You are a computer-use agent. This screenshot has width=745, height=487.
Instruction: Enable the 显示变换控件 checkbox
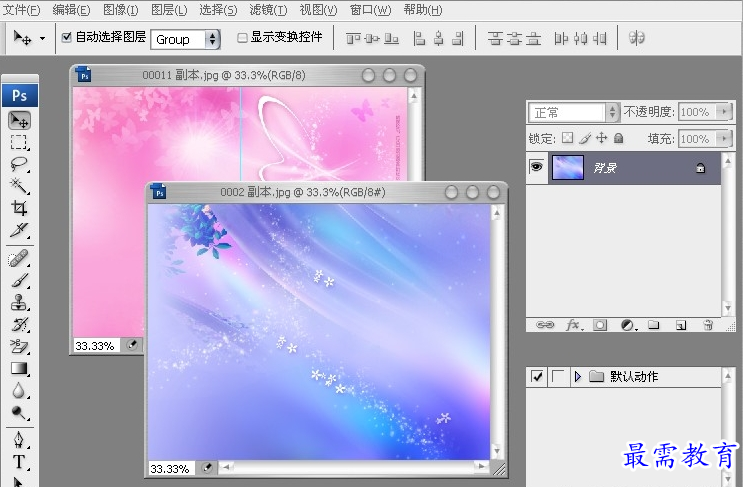(242, 37)
